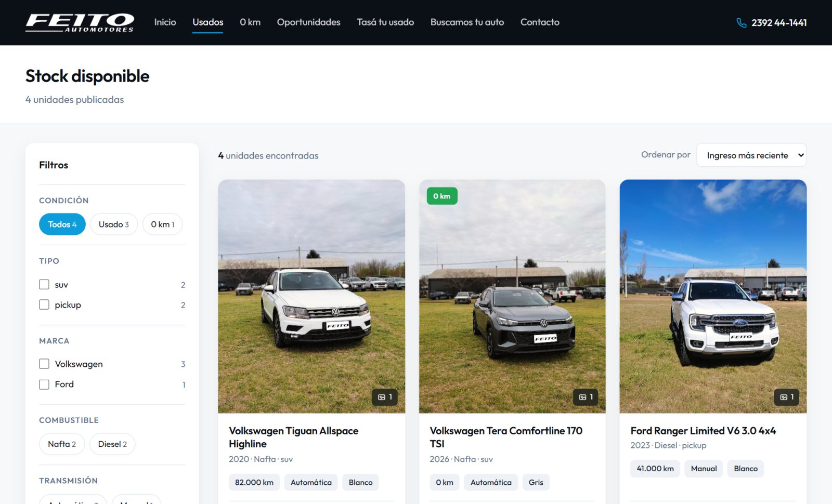Open the Ordenar por dropdown
The width and height of the screenshot is (832, 504).
tap(751, 155)
